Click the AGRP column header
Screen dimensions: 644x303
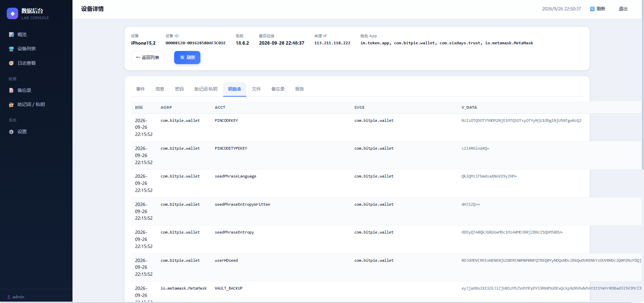click(166, 107)
